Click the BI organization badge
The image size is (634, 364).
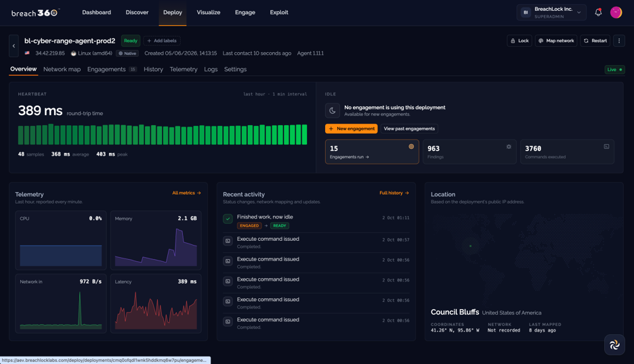pyautogui.click(x=526, y=13)
